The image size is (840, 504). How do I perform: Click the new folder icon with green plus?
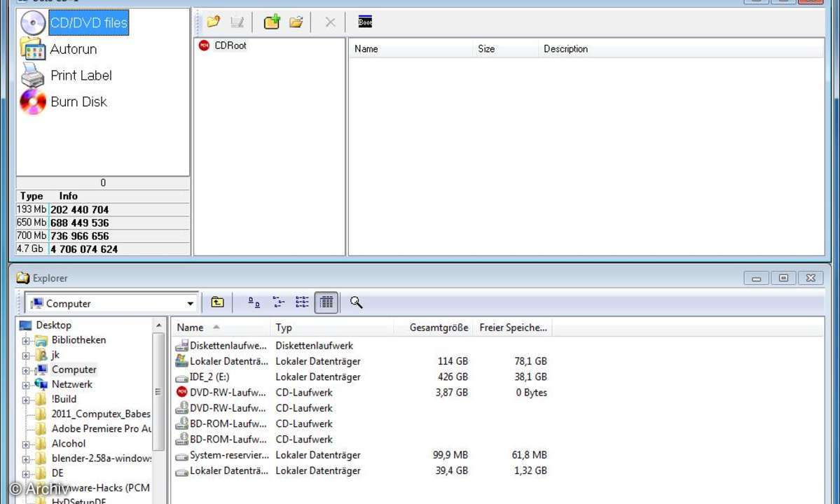click(272, 22)
